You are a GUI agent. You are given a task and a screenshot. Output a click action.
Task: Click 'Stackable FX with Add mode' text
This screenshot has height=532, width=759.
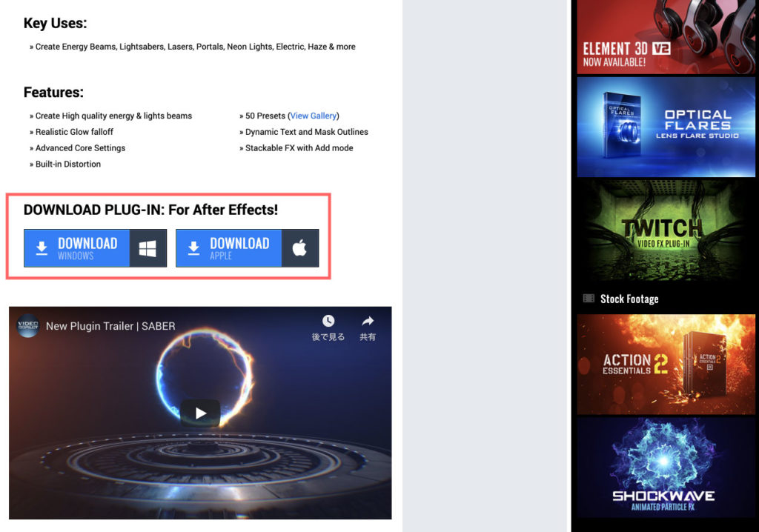pyautogui.click(x=299, y=148)
